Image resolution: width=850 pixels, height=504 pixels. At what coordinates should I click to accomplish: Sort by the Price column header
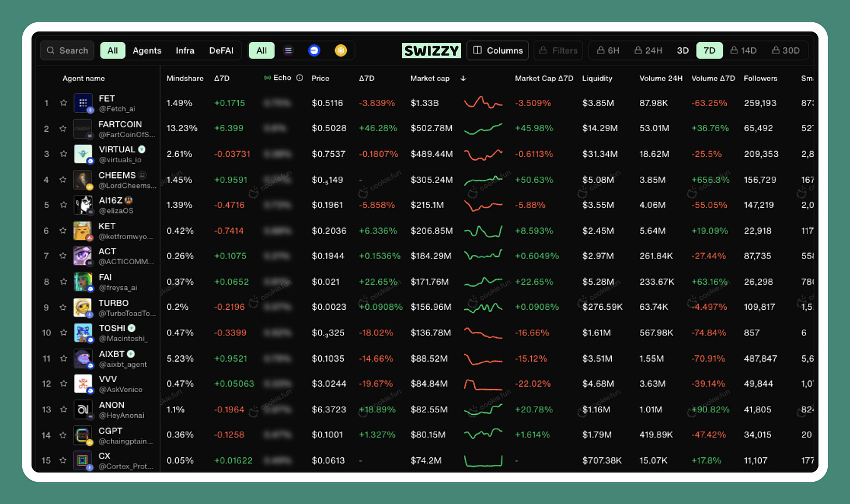coord(321,78)
